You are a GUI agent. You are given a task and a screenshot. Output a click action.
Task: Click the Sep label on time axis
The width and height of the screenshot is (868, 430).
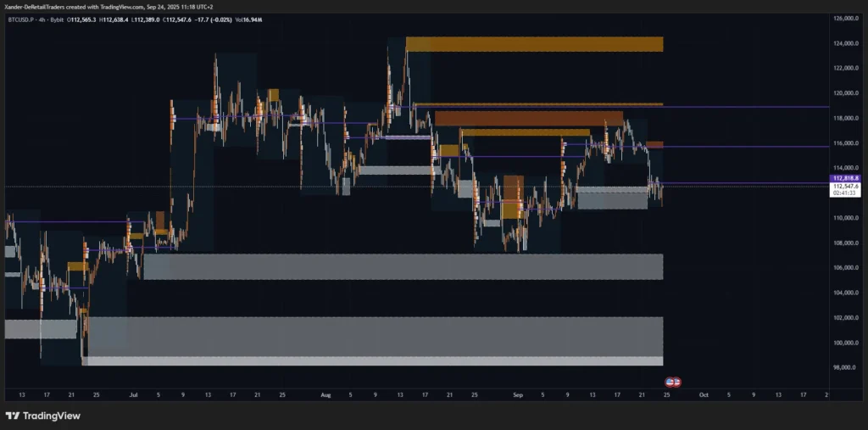click(x=518, y=395)
